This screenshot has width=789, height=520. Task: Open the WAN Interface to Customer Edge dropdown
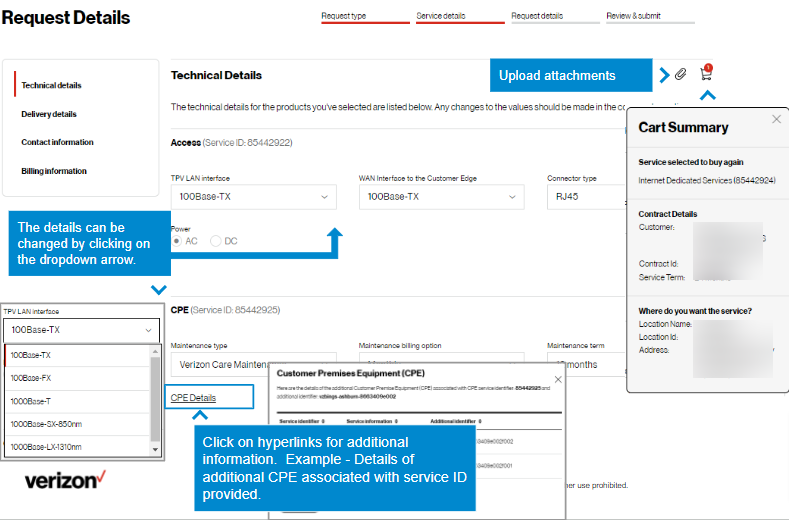(x=442, y=197)
